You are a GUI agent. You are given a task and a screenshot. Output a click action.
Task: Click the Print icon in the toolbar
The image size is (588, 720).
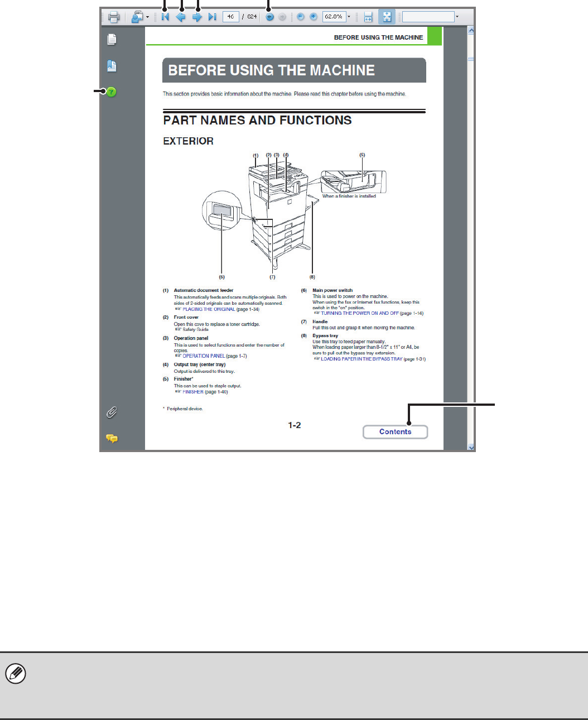pos(114,17)
